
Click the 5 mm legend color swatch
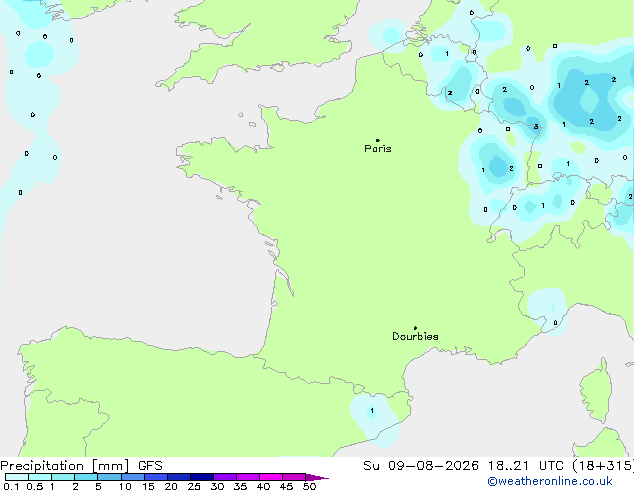[x=109, y=477]
